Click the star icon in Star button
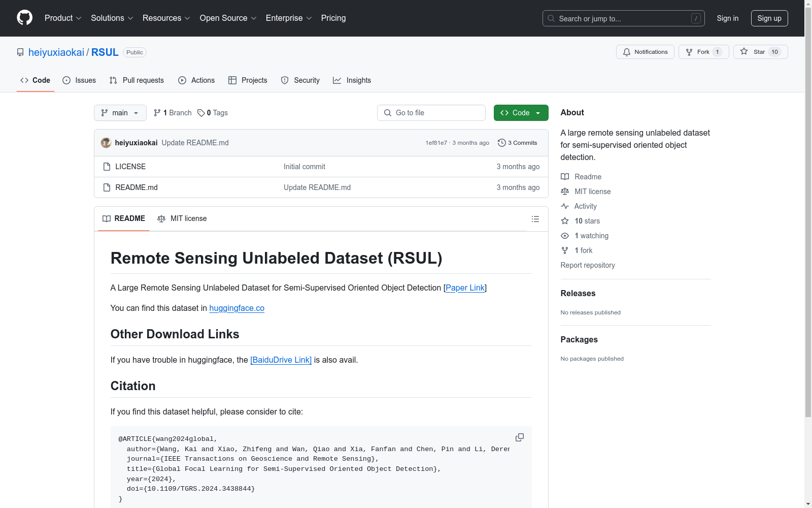The height and width of the screenshot is (508, 812). coord(744,51)
